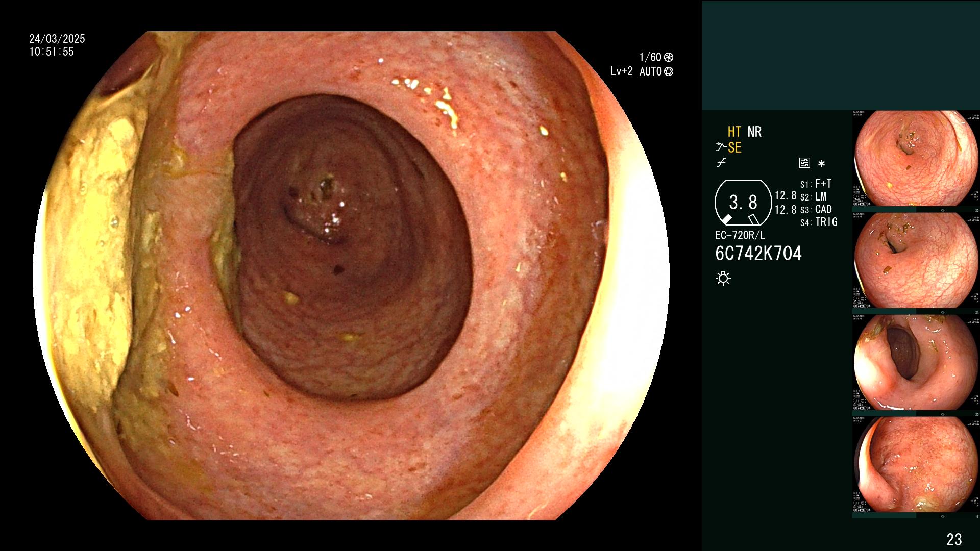Open captured thumbnail number 20
Screen dimensions: 980x551
coord(916,363)
